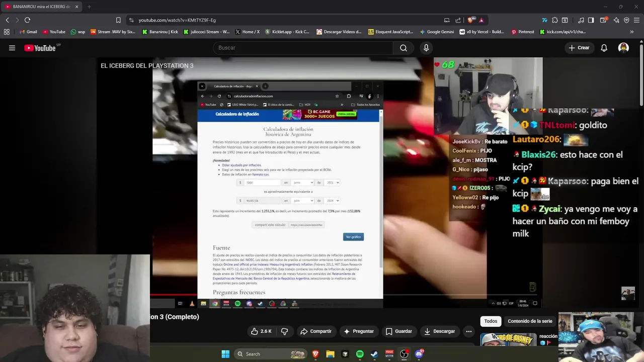
Task: Click the Descargar download button
Action: click(x=440, y=331)
